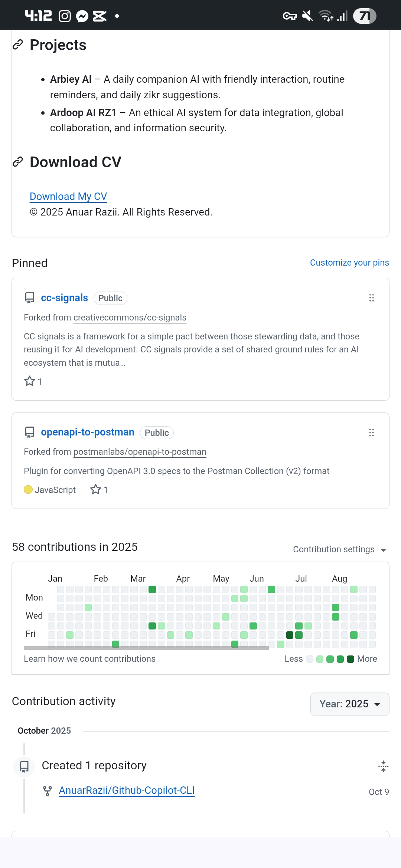Tap the Instagram notification icon in status bar

point(65,16)
